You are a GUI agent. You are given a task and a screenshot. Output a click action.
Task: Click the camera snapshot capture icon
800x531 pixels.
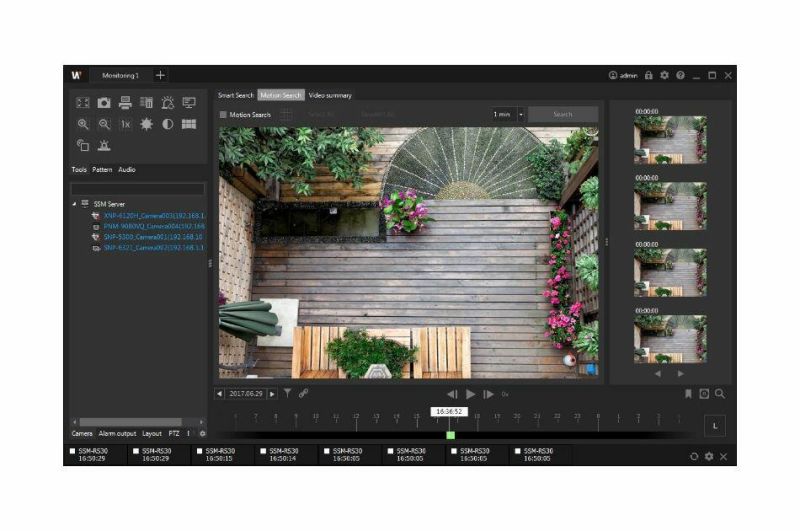point(104,103)
